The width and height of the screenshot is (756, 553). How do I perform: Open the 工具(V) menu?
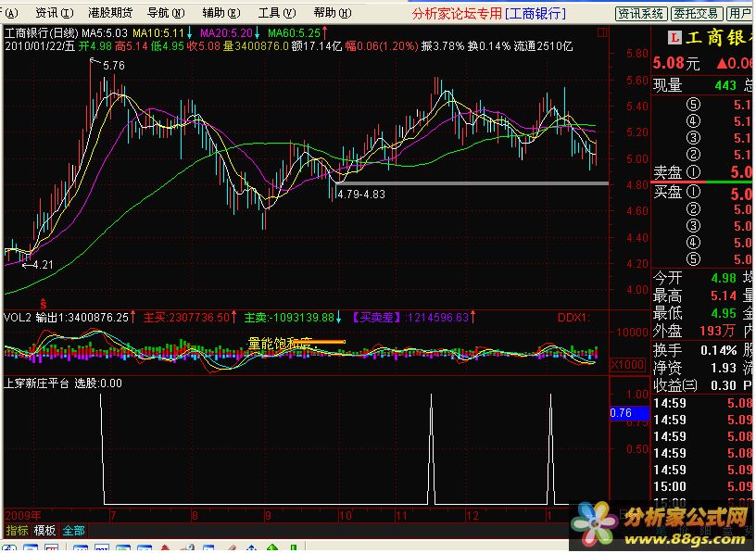(277, 13)
